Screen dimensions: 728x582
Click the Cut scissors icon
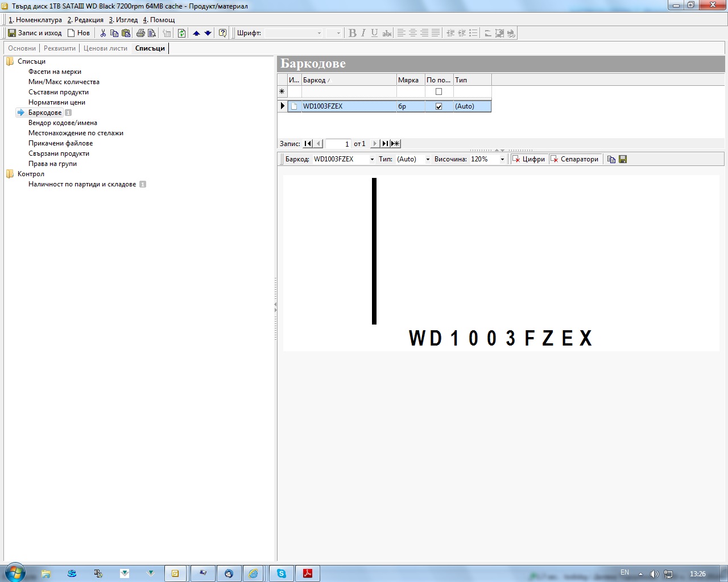[103, 33]
